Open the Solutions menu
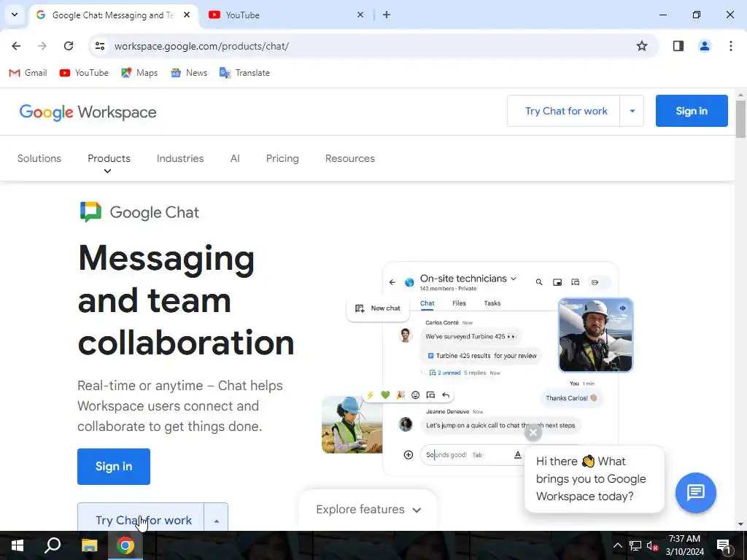 [39, 158]
